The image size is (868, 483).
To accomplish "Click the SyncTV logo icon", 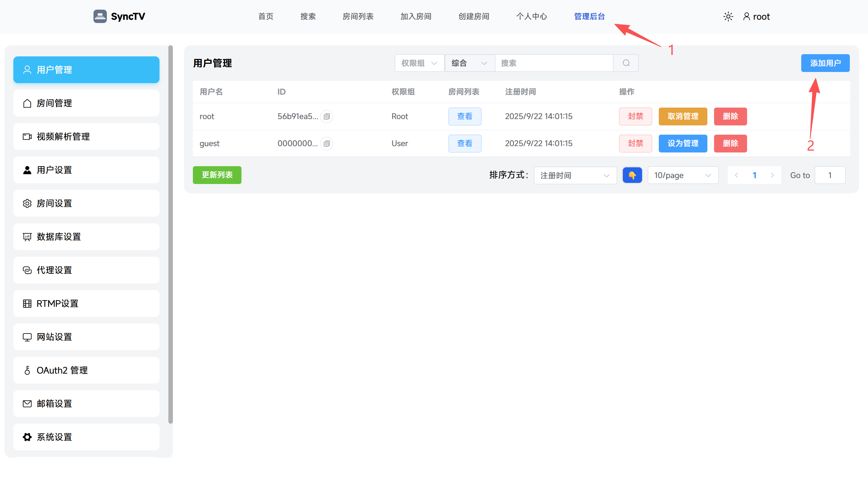I will 100,16.
